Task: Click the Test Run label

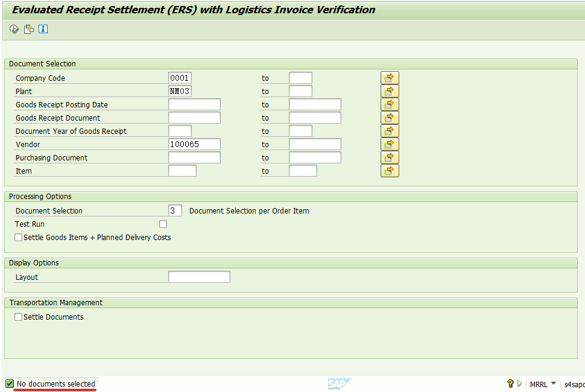Action: 30,224
